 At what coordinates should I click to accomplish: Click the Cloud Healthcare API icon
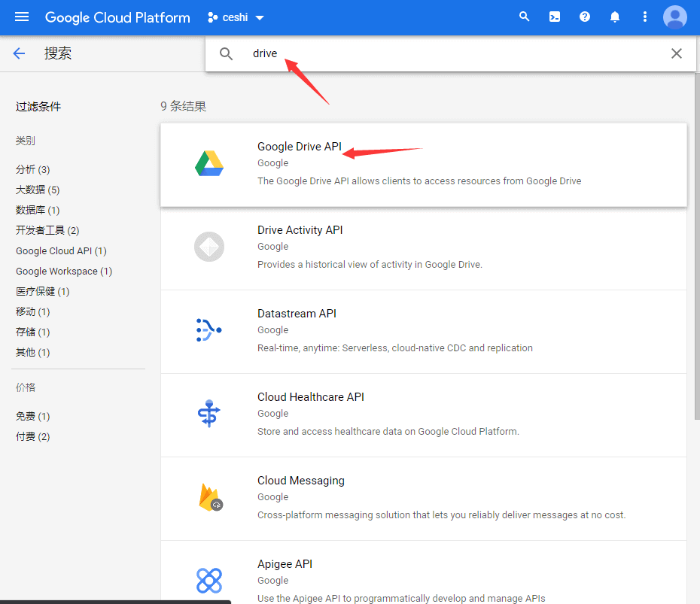coord(208,413)
